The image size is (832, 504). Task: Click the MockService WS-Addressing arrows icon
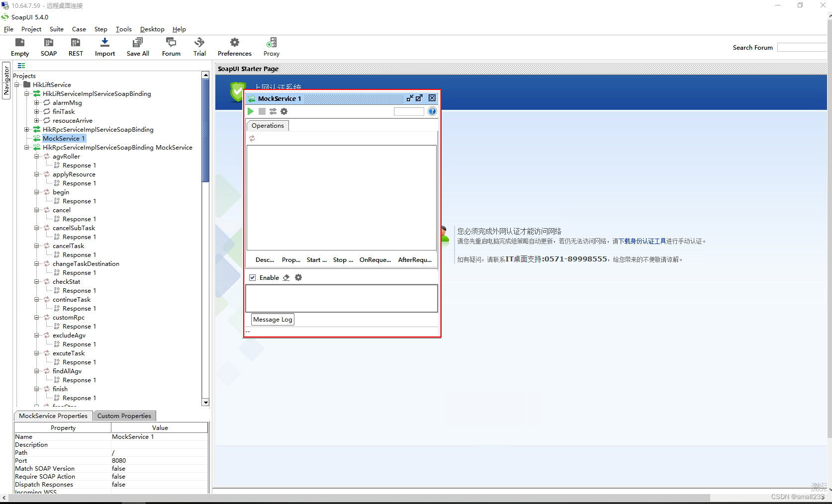click(x=273, y=111)
